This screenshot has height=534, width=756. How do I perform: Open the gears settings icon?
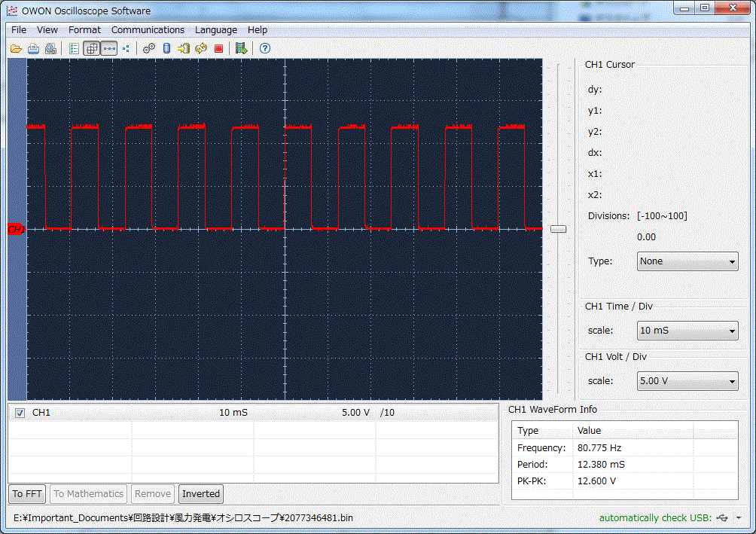(x=149, y=49)
